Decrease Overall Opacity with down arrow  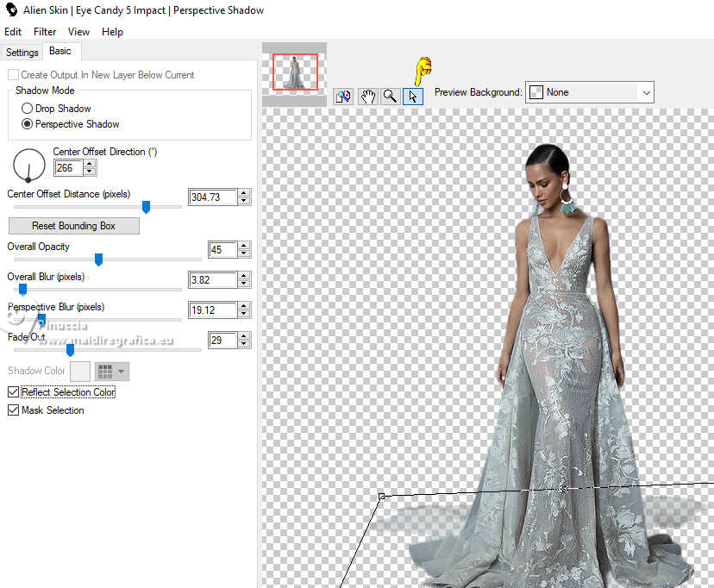244,253
